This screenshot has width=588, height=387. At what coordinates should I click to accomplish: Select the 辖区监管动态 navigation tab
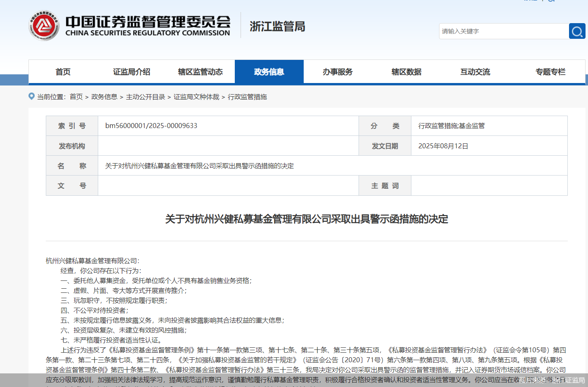point(200,71)
